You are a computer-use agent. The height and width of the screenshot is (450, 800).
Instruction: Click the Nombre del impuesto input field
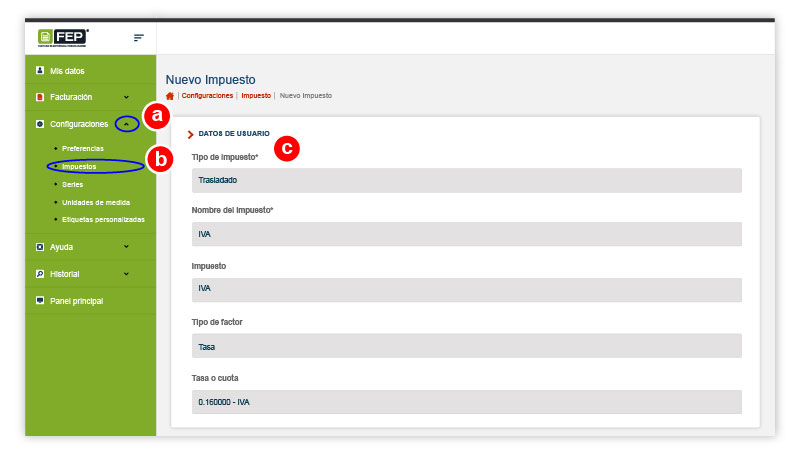[x=466, y=234]
